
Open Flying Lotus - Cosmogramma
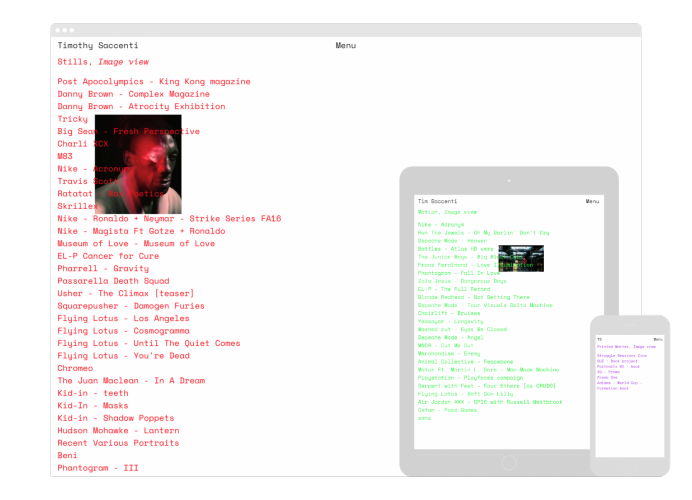(x=123, y=331)
